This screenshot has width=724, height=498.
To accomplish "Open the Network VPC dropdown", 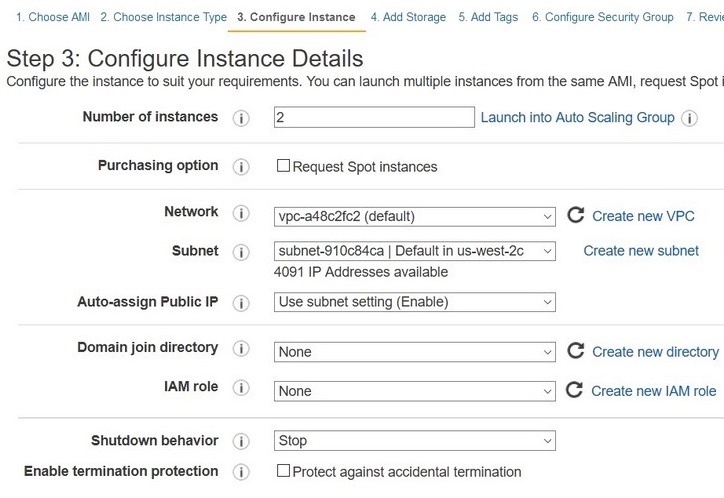I will [415, 216].
